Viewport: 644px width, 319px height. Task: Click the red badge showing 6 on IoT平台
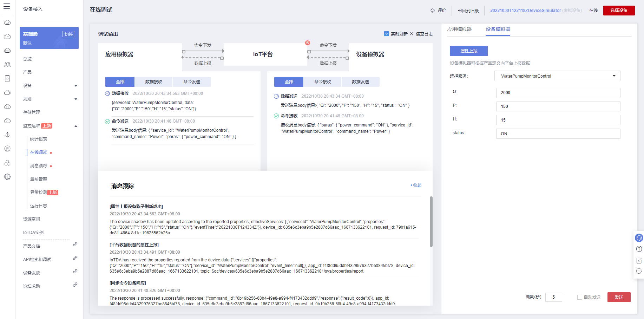pos(308,43)
